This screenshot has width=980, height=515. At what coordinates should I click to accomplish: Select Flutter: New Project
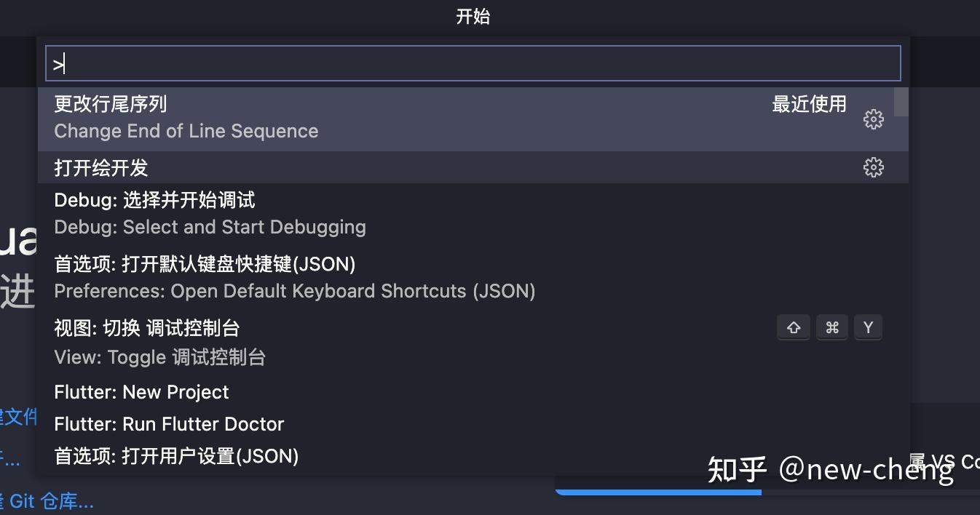[x=142, y=392]
